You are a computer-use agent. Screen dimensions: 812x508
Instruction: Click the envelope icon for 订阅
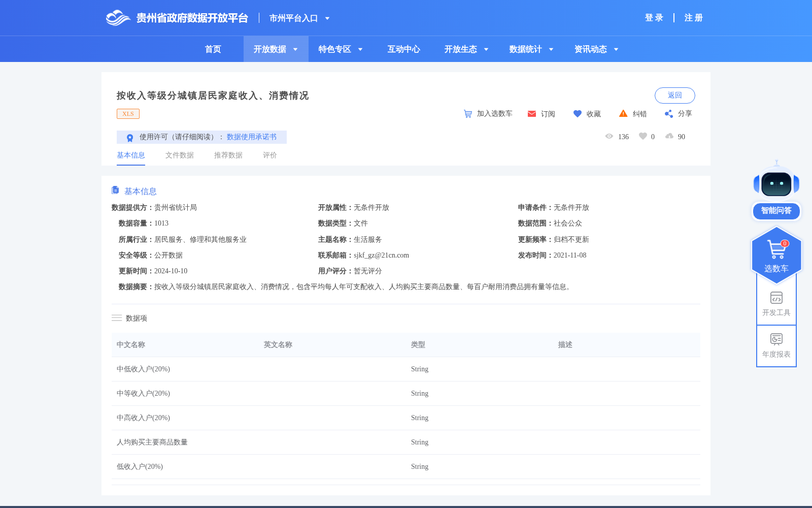coord(532,114)
